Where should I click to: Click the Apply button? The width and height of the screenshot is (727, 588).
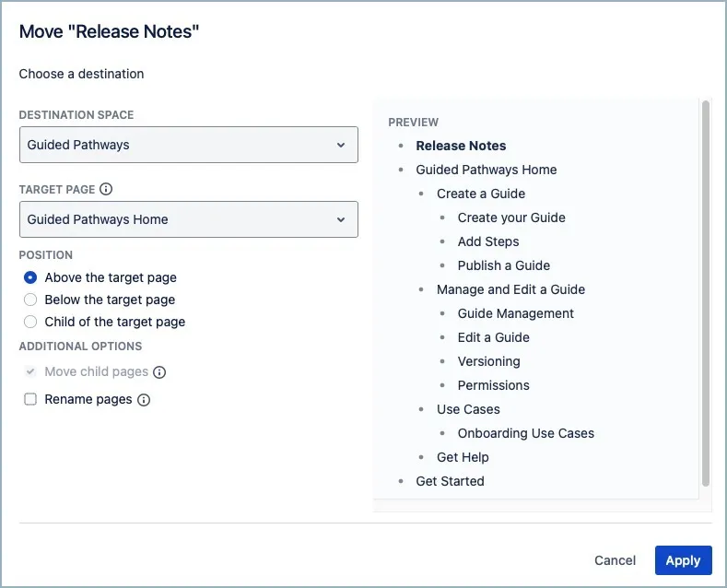(683, 560)
